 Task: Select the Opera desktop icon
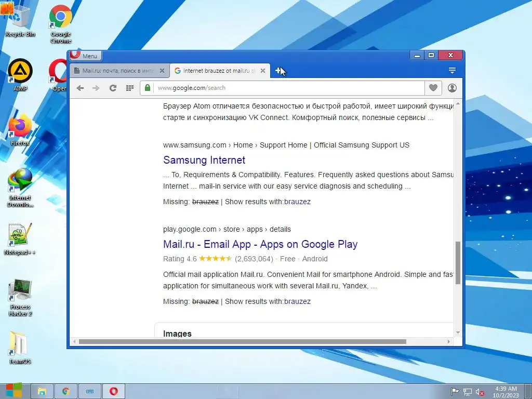tap(58, 75)
